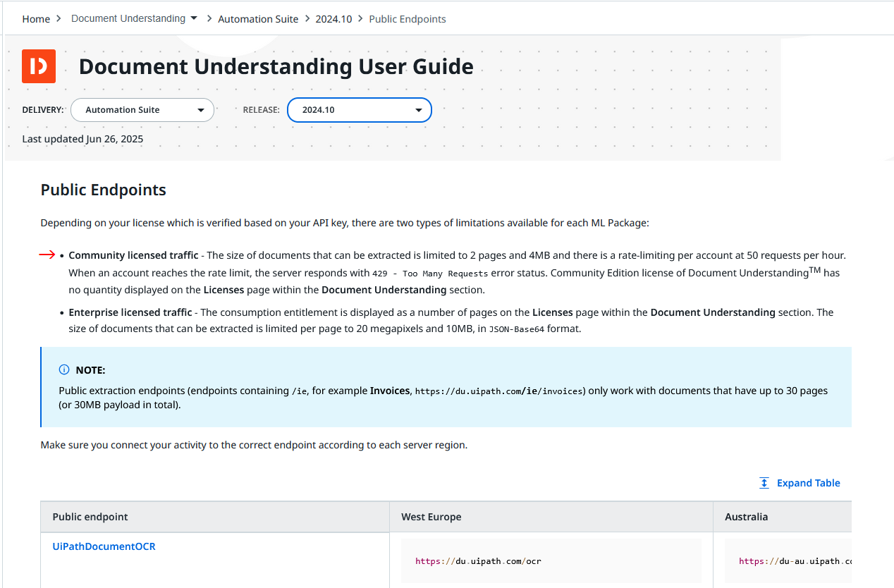
Task: Click the info icon beside NOTE
Action: click(x=64, y=370)
